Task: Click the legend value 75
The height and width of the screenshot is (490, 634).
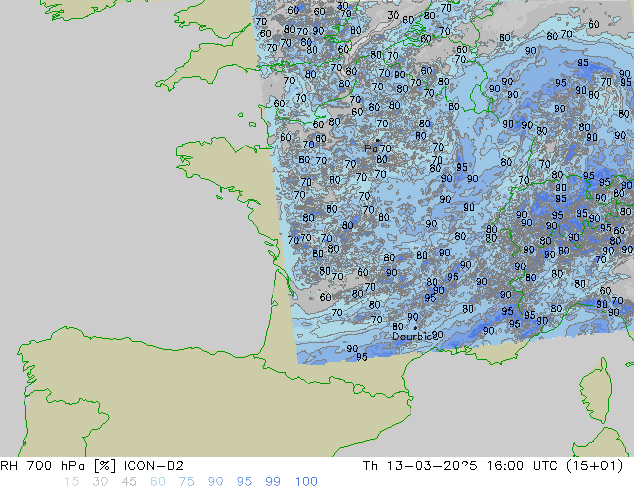Action: 186,482
